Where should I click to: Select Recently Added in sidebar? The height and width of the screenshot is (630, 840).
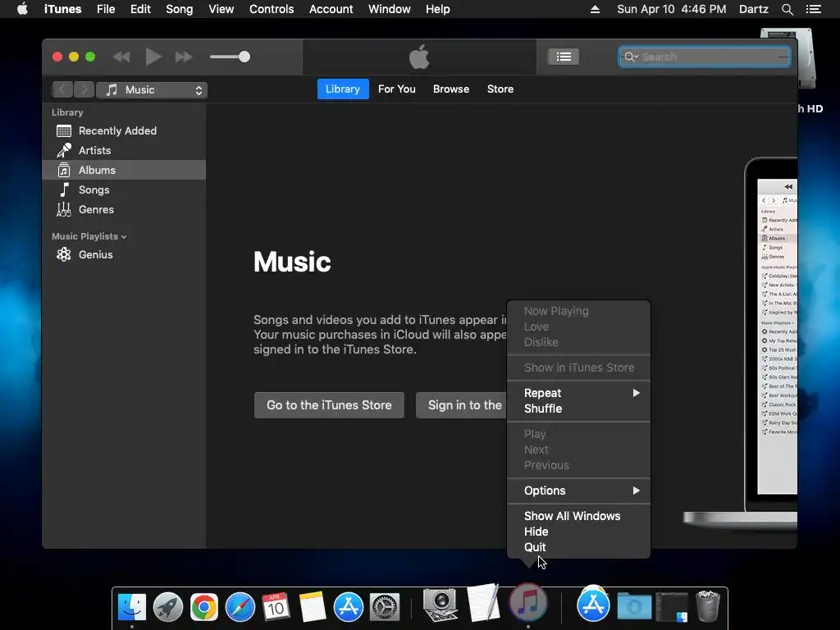click(x=124, y=130)
